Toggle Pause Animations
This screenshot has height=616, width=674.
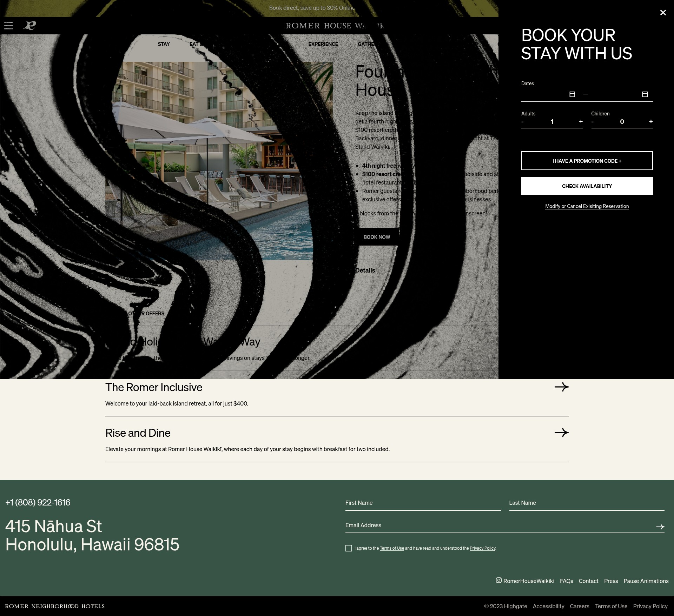pyautogui.click(x=646, y=581)
